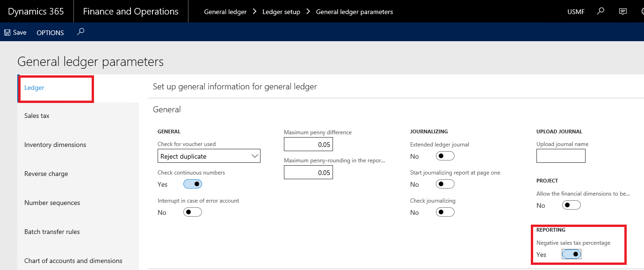Select the Ledger tab
The height and width of the screenshot is (270, 644).
coord(78,88)
